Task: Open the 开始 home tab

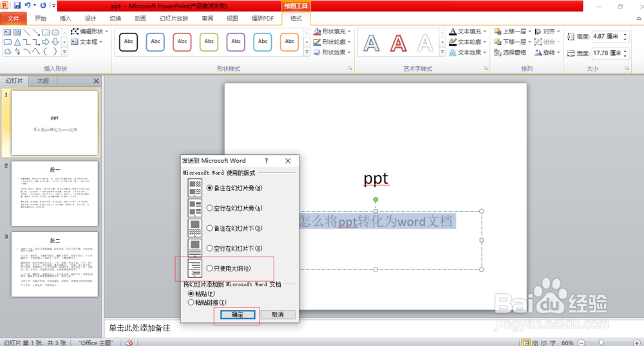Action: coord(40,19)
